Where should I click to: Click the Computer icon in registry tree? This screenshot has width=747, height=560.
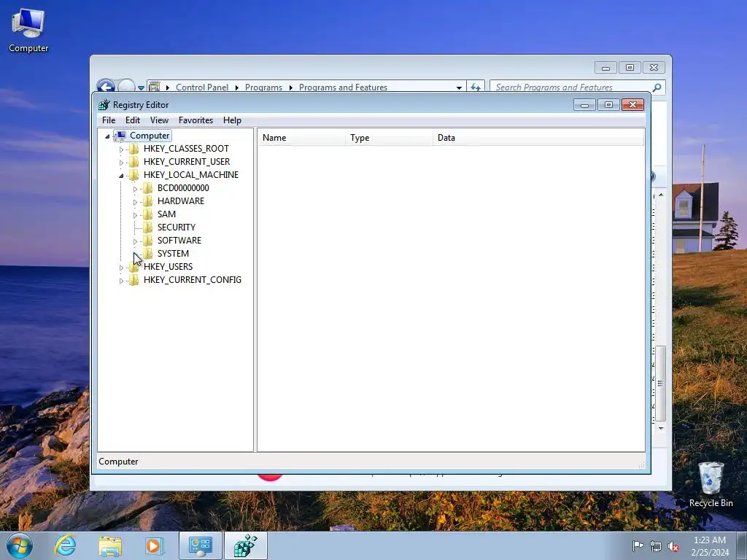point(121,136)
